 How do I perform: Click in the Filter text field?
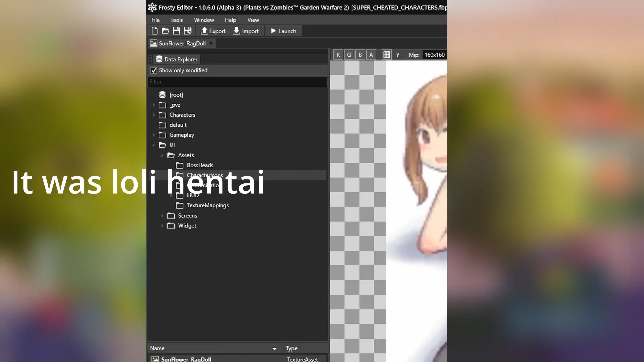[237, 82]
